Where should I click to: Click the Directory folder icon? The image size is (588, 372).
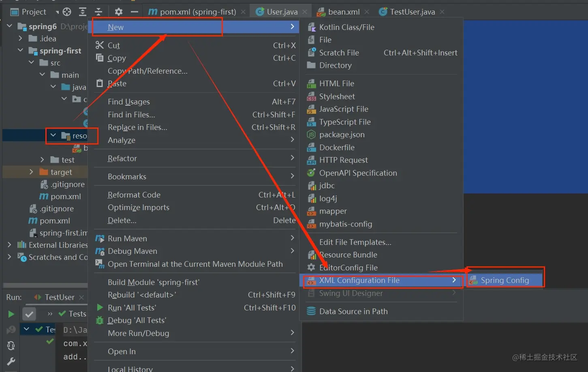[311, 65]
